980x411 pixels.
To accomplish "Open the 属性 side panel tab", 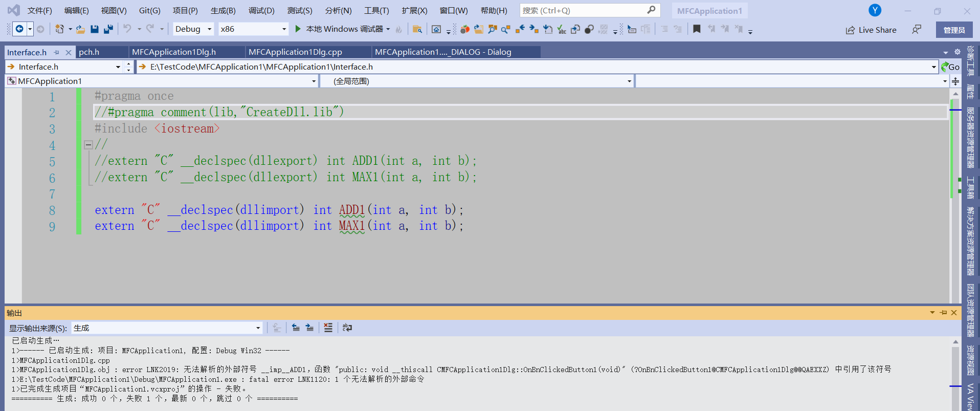I will pyautogui.click(x=970, y=92).
